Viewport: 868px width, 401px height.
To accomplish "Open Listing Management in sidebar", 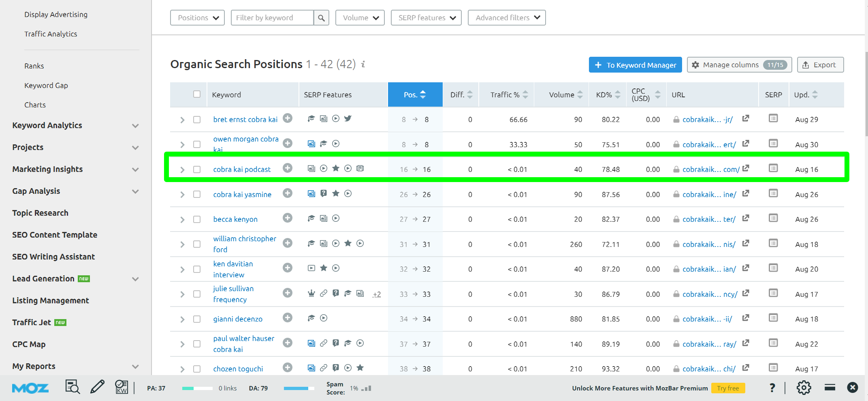I will (51, 300).
